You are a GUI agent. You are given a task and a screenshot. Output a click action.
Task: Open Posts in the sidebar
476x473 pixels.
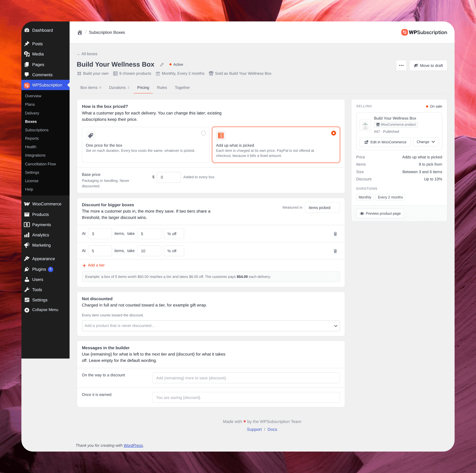[x=45, y=44]
